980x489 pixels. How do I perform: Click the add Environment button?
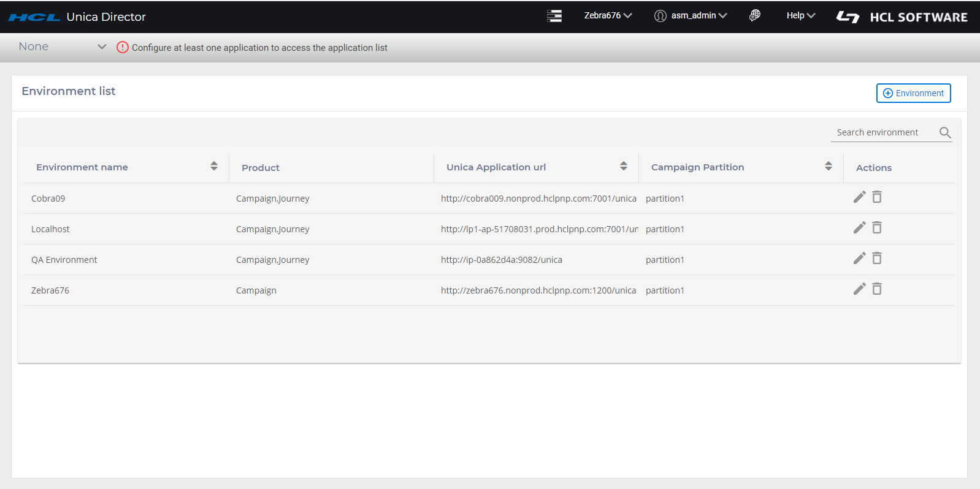pyautogui.click(x=913, y=93)
